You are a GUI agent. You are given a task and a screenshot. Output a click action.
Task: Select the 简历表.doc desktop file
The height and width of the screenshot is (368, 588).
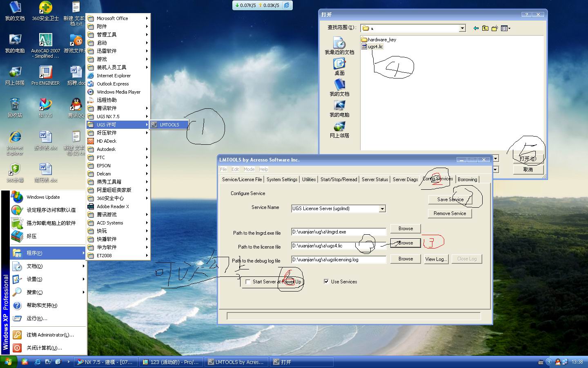(45, 173)
